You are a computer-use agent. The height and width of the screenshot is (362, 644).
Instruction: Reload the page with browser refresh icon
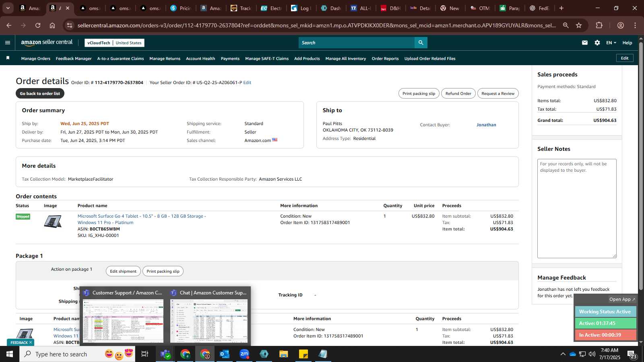[x=38, y=25]
